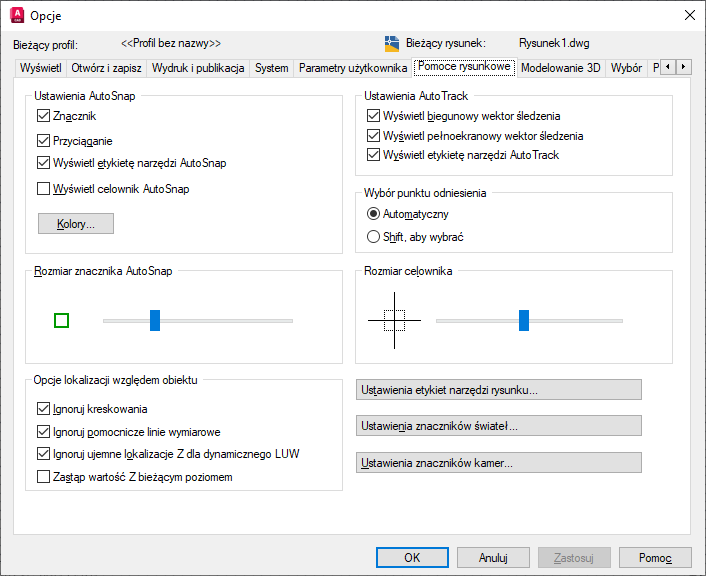This screenshot has height=576, width=706.
Task: Choose the Automatyczny radio option
Action: click(374, 214)
